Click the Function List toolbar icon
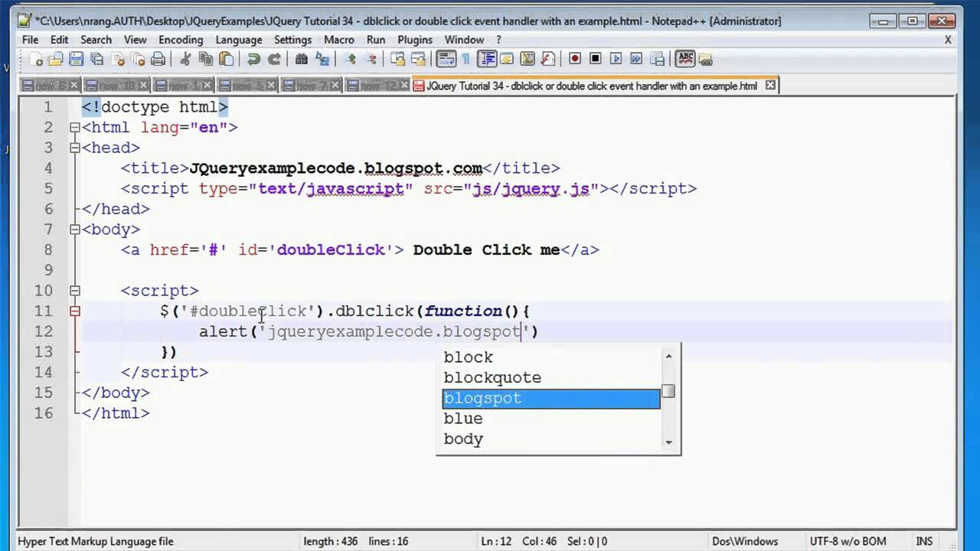 (x=548, y=59)
